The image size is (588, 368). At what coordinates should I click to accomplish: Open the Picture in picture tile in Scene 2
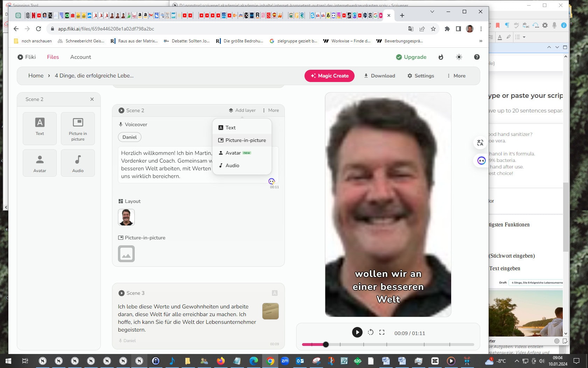click(78, 128)
